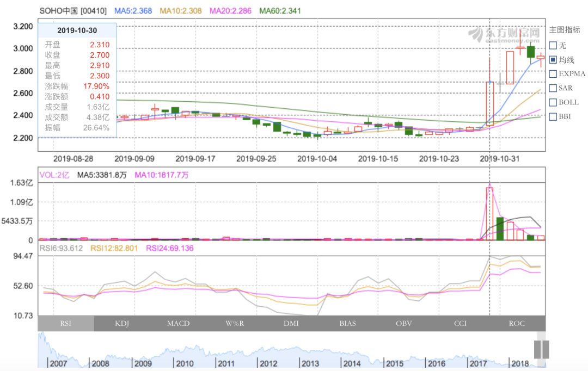Toggle the 均线 moving average checkbox

[553, 60]
